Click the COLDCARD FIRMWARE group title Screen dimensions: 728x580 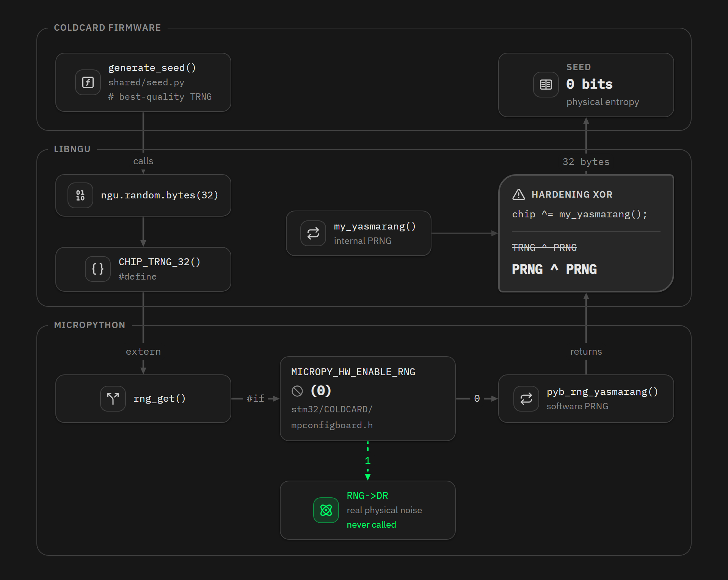pyautogui.click(x=107, y=28)
